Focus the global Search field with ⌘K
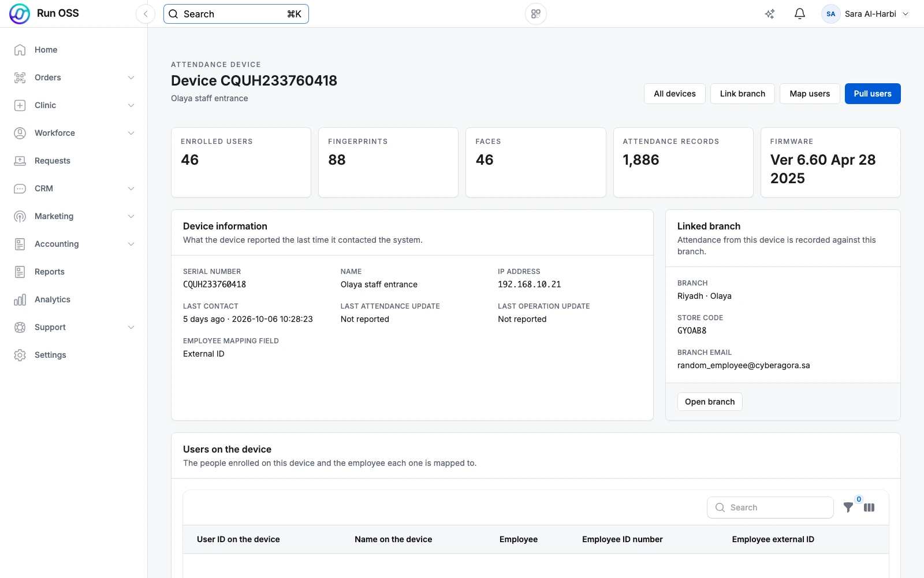Screen dimensions: 924x578 236,14
